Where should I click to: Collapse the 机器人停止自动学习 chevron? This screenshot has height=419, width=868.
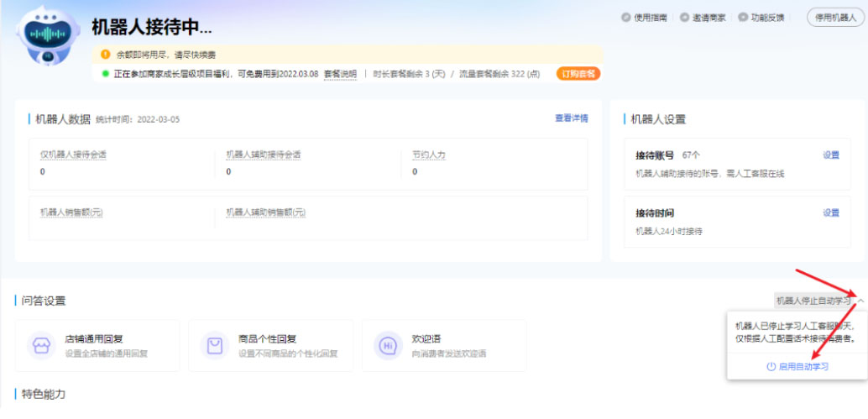(860, 301)
